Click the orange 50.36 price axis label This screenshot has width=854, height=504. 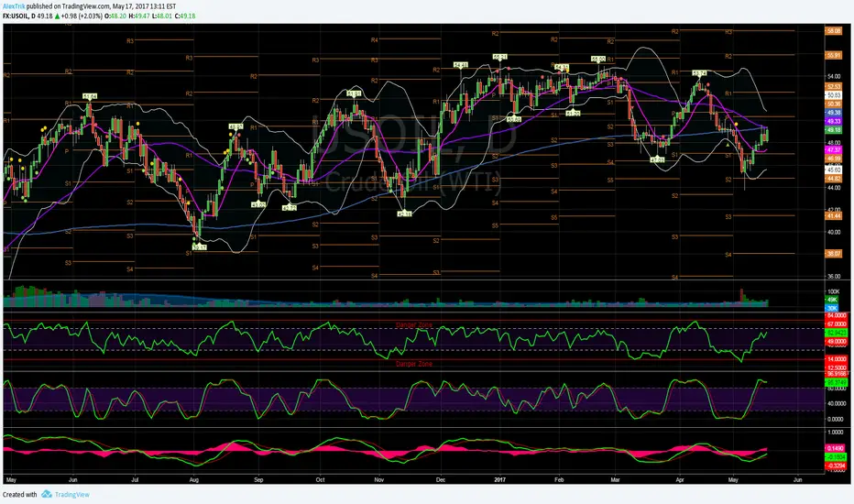click(x=834, y=104)
